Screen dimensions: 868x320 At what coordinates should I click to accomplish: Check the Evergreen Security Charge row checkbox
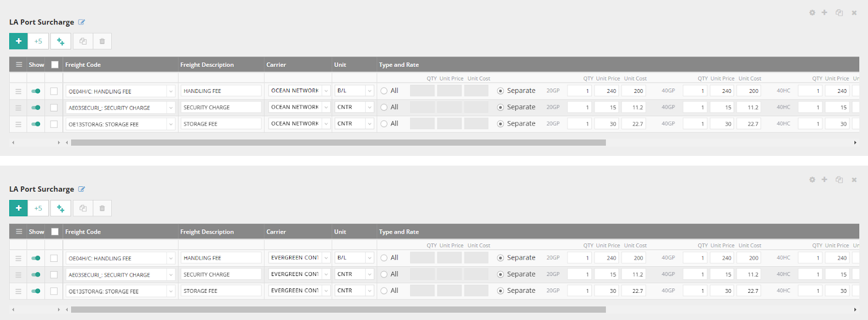point(54,275)
